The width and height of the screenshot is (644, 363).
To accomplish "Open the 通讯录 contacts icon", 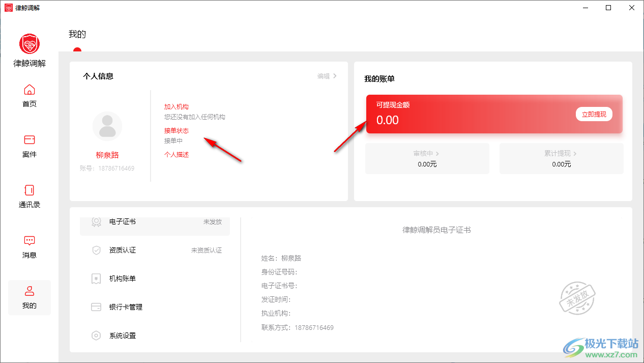I will pyautogui.click(x=30, y=190).
